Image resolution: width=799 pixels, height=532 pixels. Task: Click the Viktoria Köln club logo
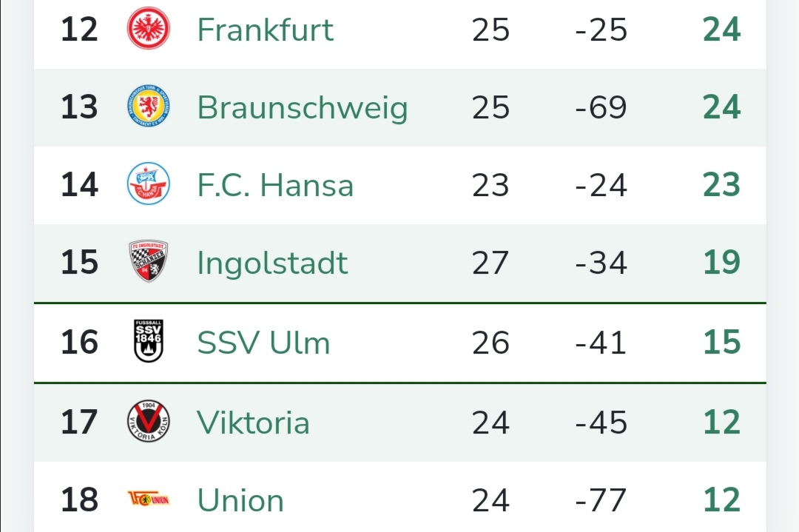click(149, 421)
